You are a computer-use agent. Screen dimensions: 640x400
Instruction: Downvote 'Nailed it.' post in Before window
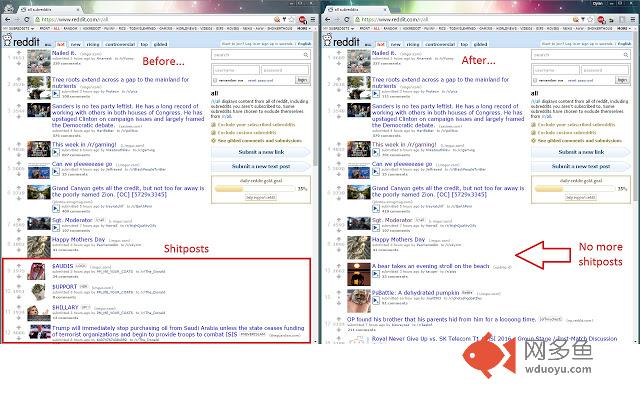19,63
